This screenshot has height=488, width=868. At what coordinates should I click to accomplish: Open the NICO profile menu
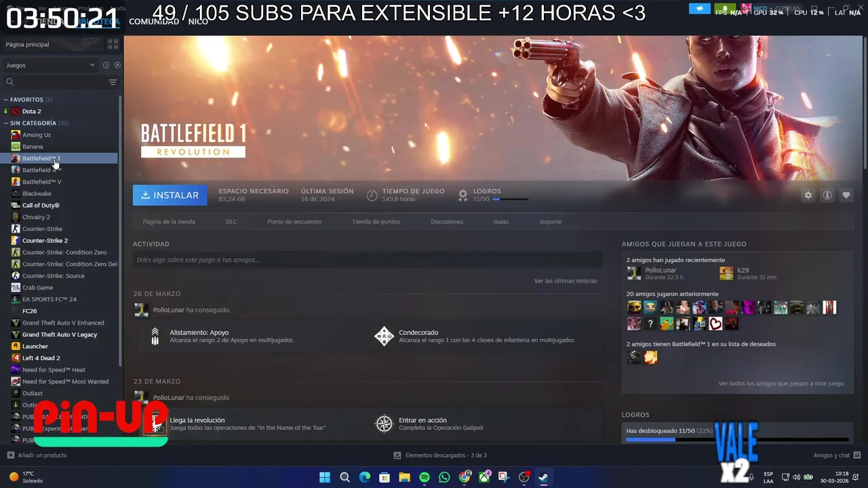click(198, 22)
